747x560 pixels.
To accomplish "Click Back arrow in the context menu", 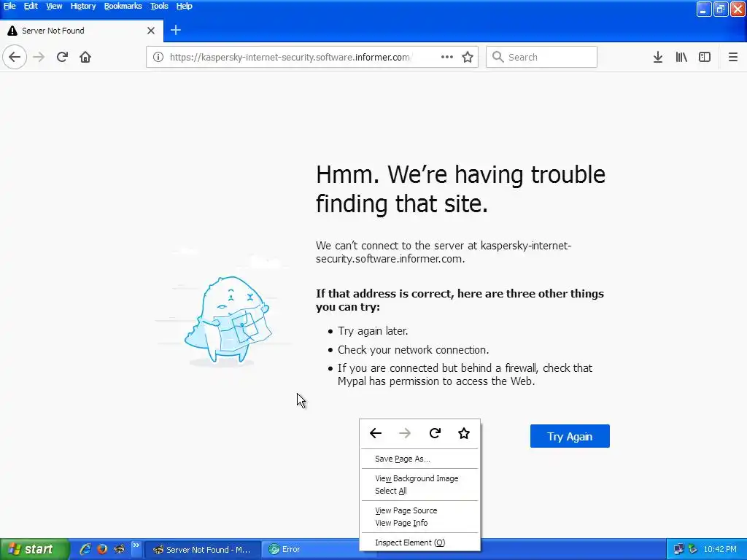I will tap(376, 433).
